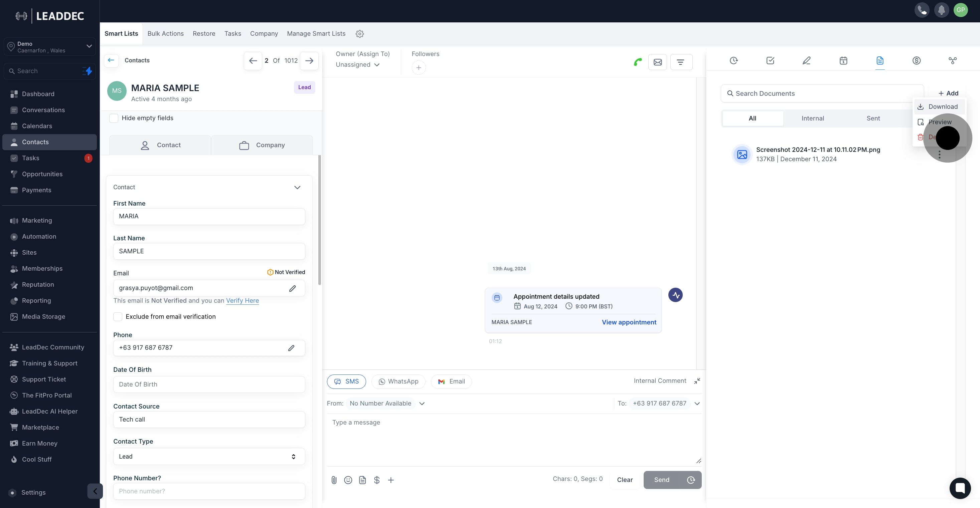Collapse the sidebar with arrow button
Screen dimensions: 980x508
[95, 491]
